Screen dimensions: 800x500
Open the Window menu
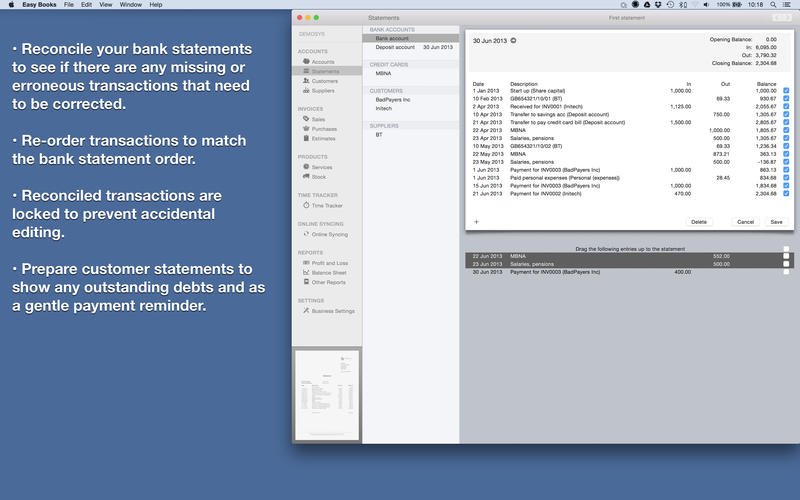[130, 5]
